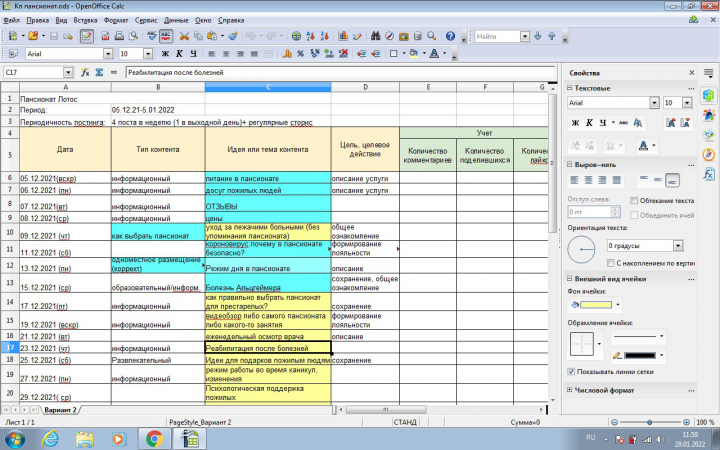This screenshot has width=720, height=450.
Task: Click СТАНД selection mode in status bar
Action: (405, 422)
